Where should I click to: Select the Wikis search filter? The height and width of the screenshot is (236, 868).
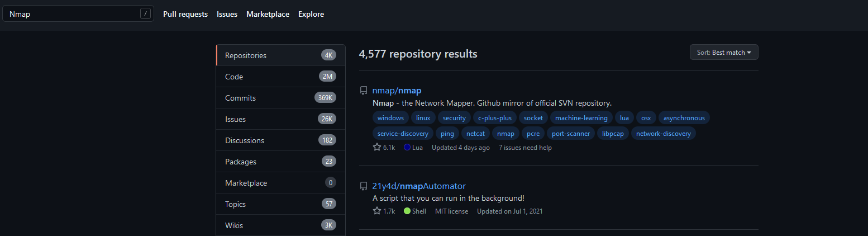coord(281,225)
